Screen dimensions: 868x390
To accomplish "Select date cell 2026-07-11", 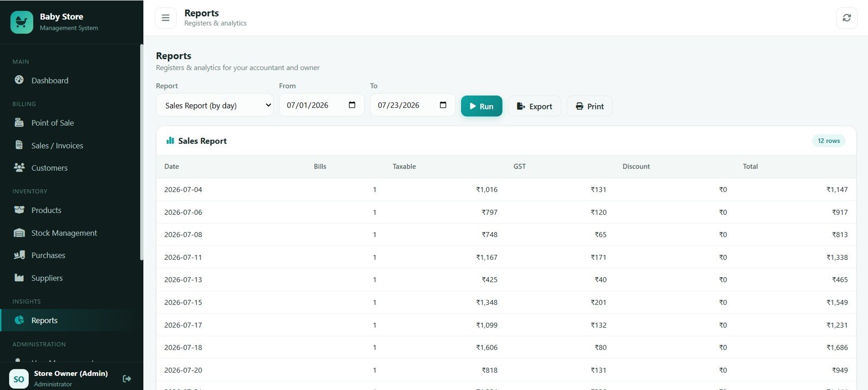I will (183, 257).
